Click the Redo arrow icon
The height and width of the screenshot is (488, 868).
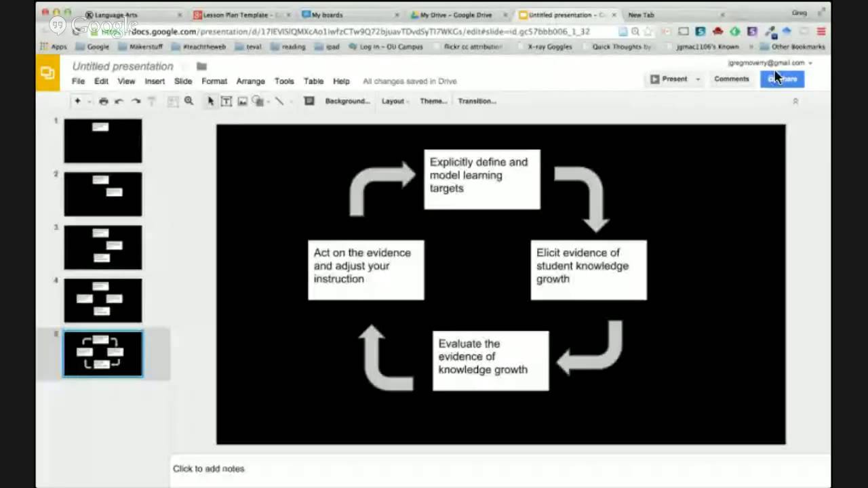point(136,101)
